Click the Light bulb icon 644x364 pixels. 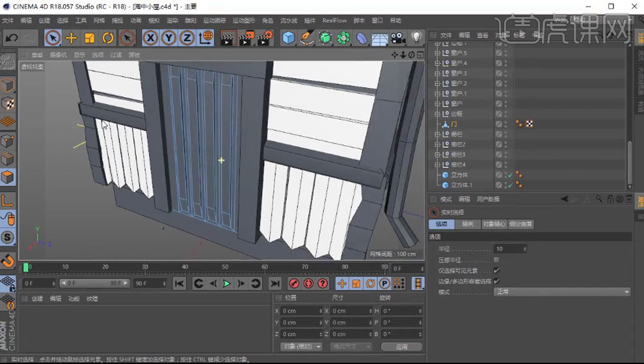pyautogui.click(x=416, y=38)
